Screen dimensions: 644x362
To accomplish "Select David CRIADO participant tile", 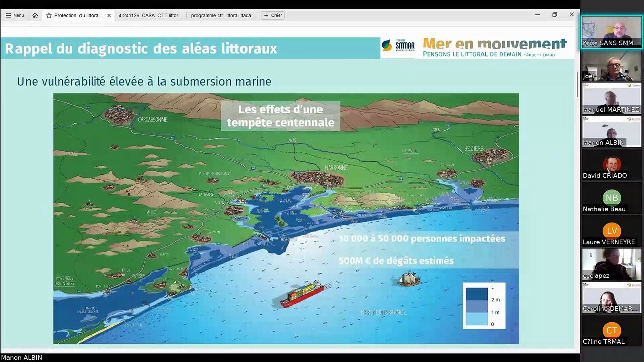I will (612, 165).
